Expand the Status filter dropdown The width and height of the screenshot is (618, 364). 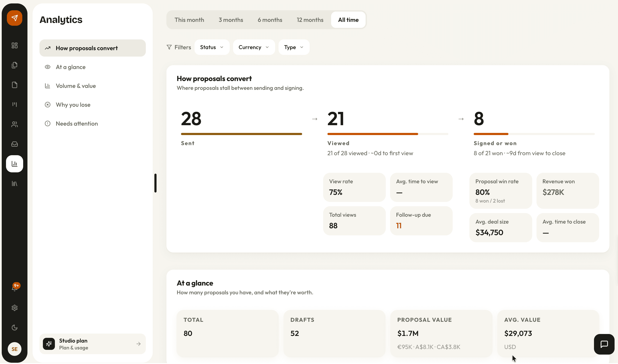(x=212, y=47)
